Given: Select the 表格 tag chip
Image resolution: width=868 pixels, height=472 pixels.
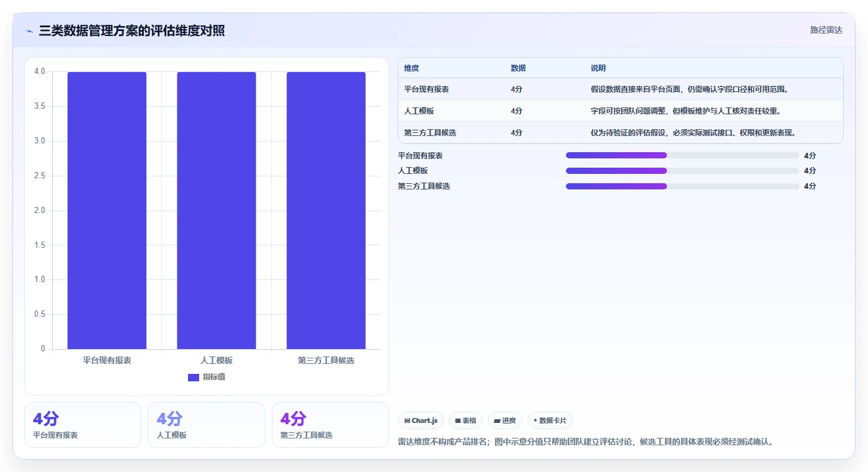Looking at the screenshot, I should point(465,420).
